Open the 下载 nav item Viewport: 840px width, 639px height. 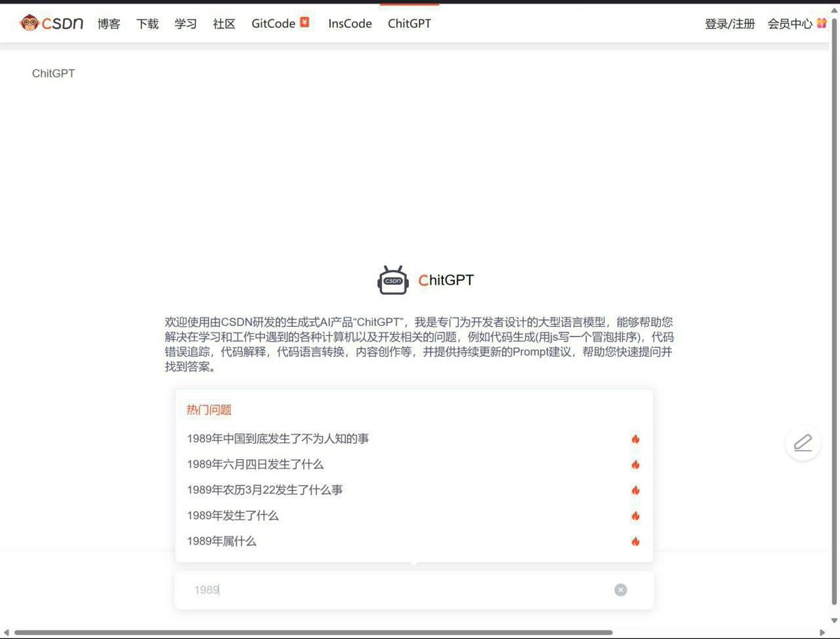coord(147,24)
